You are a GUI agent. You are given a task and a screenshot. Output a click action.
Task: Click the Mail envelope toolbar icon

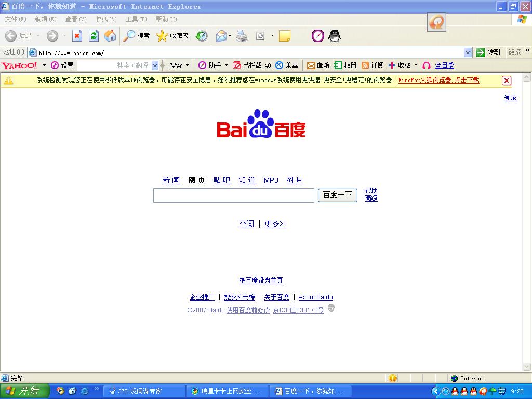tap(221, 36)
